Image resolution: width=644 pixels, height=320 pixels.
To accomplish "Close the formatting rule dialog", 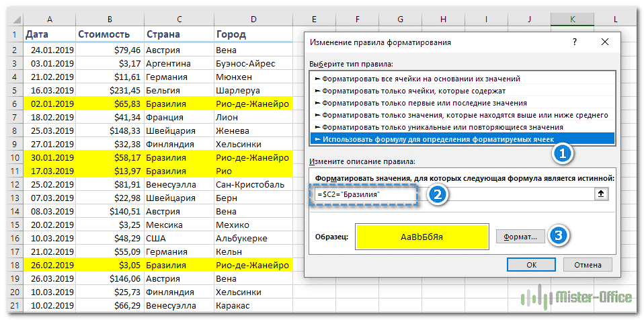I will click(605, 42).
